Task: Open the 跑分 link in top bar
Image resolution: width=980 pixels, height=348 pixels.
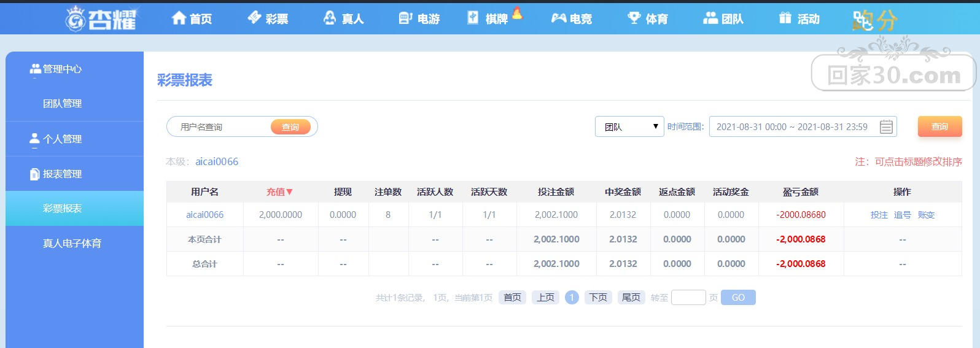Action: [875, 21]
